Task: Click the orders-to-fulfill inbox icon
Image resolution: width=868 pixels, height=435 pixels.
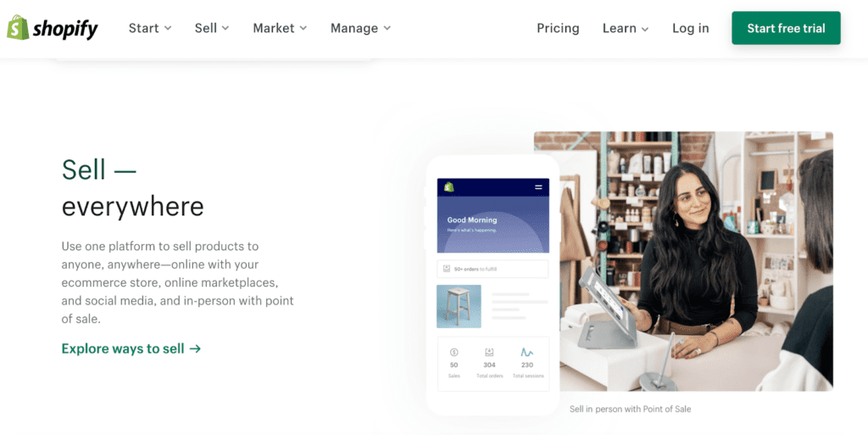Action: pos(447,269)
